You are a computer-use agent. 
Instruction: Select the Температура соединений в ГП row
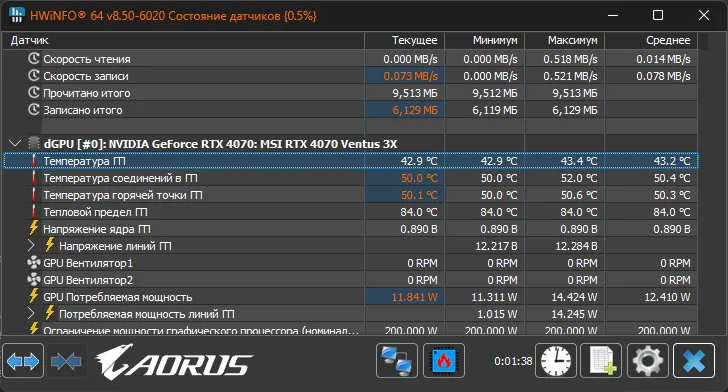pos(351,178)
